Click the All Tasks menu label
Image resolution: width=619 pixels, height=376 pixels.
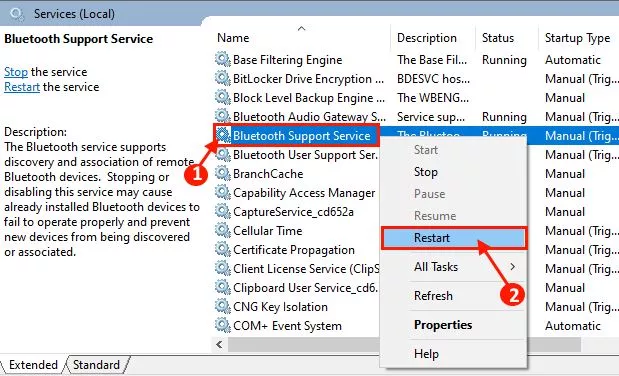click(436, 267)
